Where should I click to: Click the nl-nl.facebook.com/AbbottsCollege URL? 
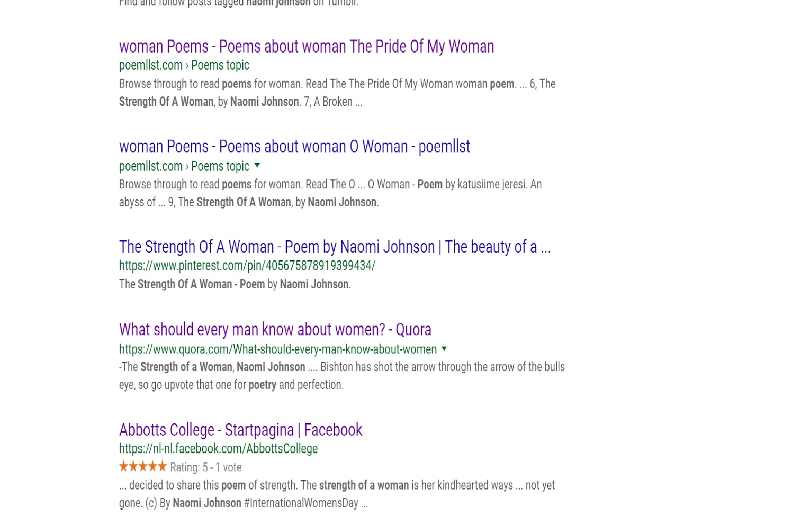[x=218, y=449]
